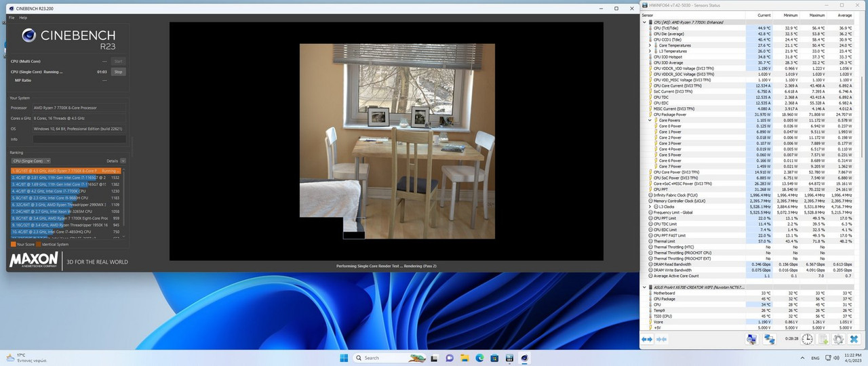Close HWiNFO sensors with blue X icon
The height and width of the screenshot is (366, 868).
[x=854, y=339]
